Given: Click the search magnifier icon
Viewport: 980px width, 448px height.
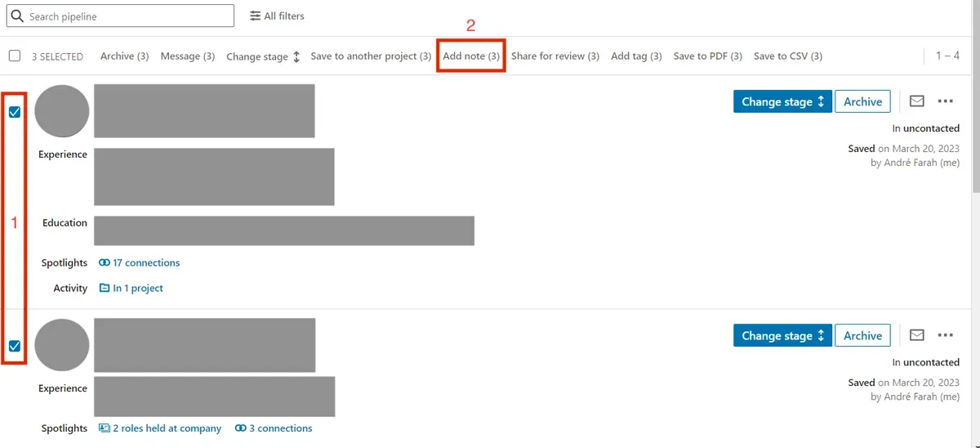Looking at the screenshot, I should pyautogui.click(x=17, y=16).
